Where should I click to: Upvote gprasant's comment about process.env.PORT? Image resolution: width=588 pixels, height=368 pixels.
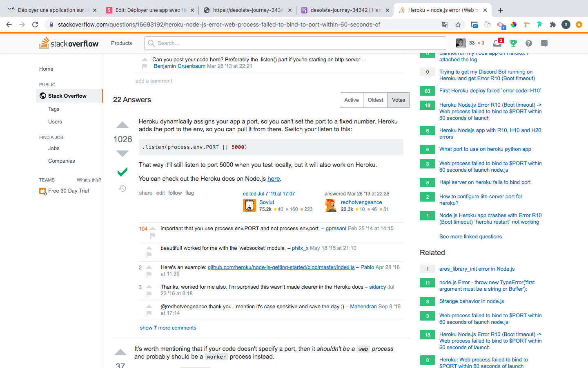click(x=153, y=228)
